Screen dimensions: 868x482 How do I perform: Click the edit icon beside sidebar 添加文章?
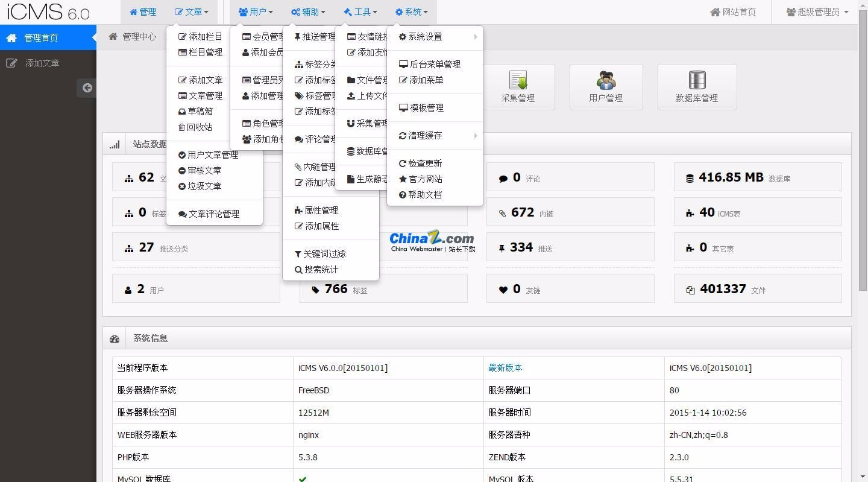(x=11, y=63)
